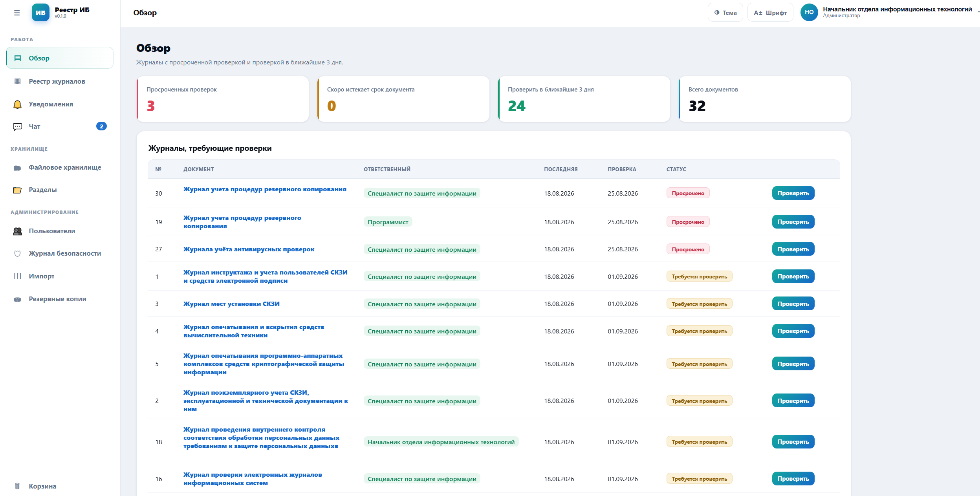Click the Резервные копии disk icon
980x496 pixels.
point(18,299)
